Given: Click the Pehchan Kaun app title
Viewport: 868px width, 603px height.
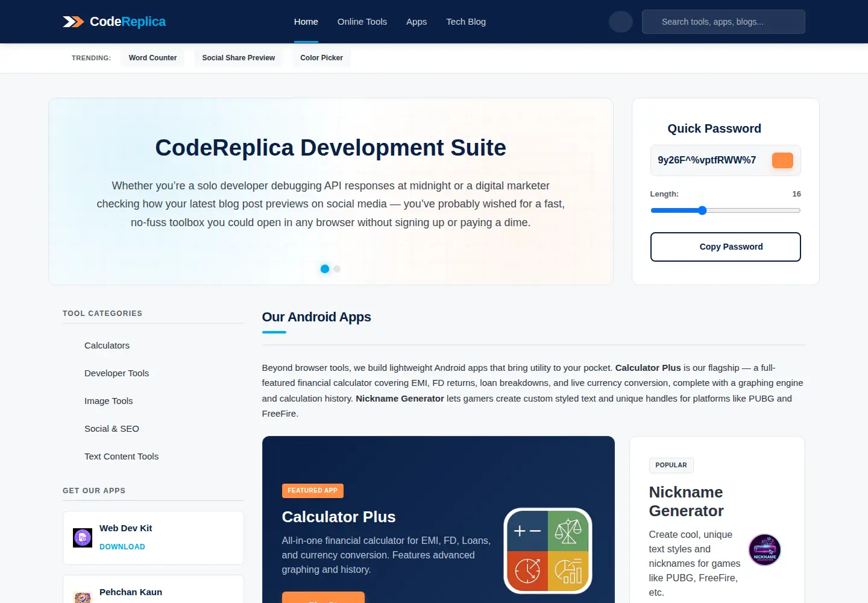Looking at the screenshot, I should click(x=131, y=592).
